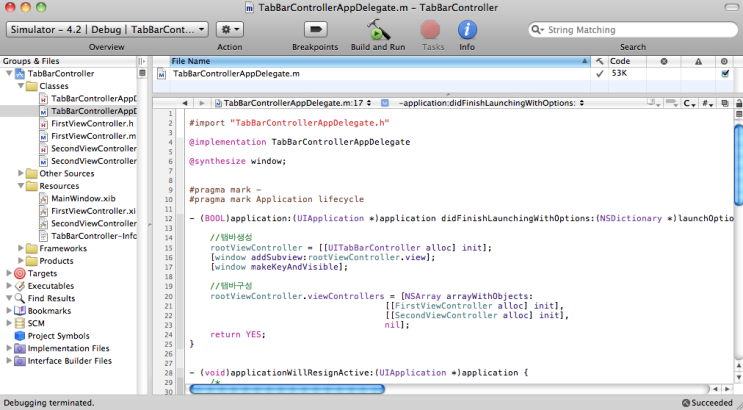
Task: Click the counterpart file icon in the editor bar
Action: tap(725, 103)
